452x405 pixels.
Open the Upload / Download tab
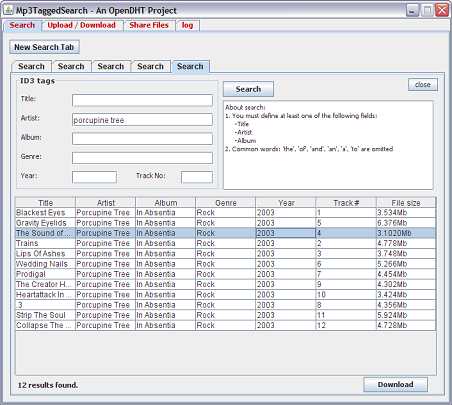pyautogui.click(x=81, y=25)
